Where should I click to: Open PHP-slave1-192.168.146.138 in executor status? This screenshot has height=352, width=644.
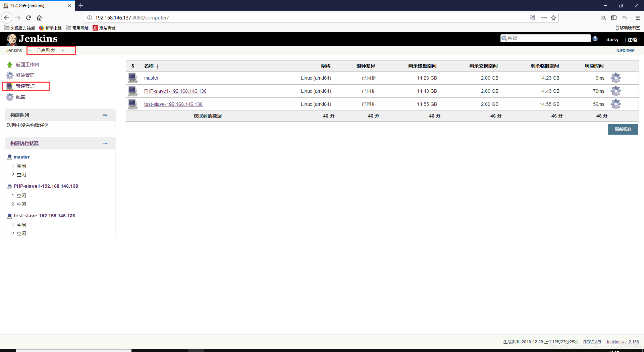(46, 186)
